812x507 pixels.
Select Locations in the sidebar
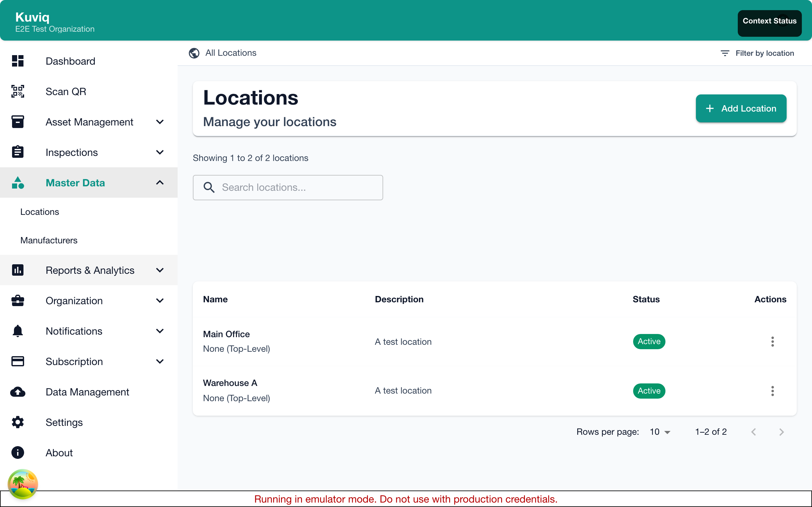click(x=39, y=212)
